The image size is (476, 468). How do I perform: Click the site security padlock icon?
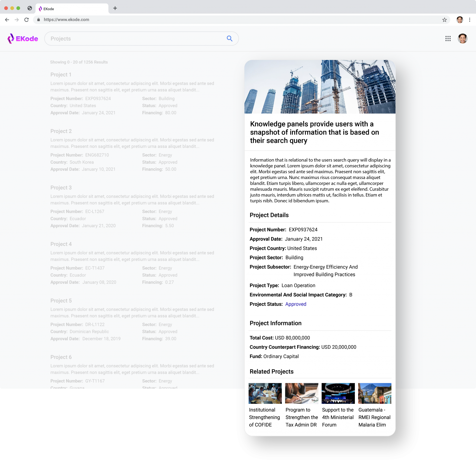click(39, 20)
